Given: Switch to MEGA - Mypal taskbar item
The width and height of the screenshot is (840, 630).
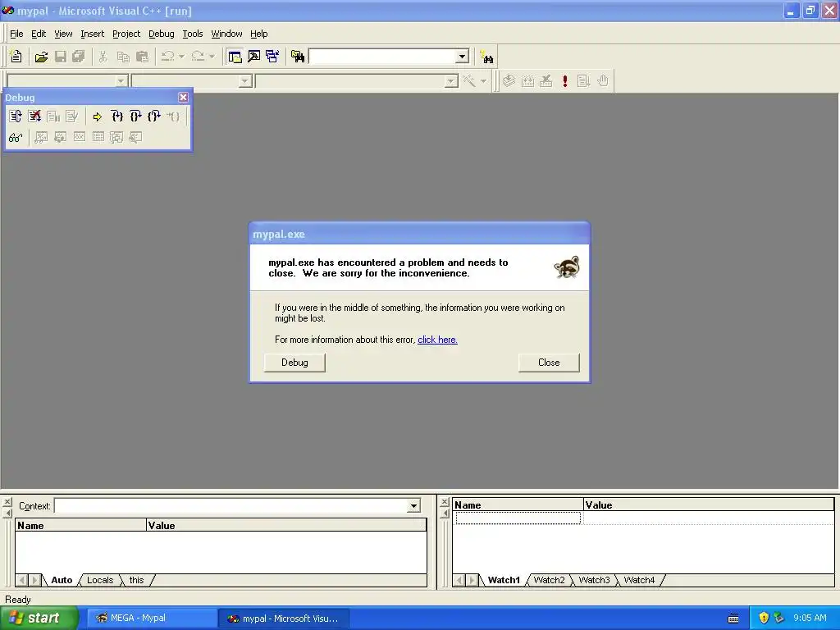Looking at the screenshot, I should 152,619.
